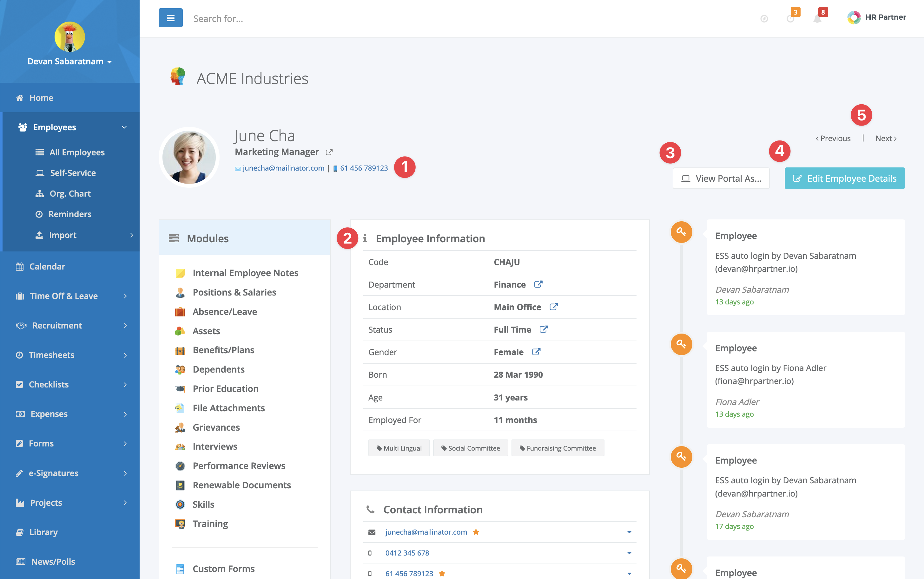Click the HR Partner logo icon
Screen dimensions: 924x579
854,17
